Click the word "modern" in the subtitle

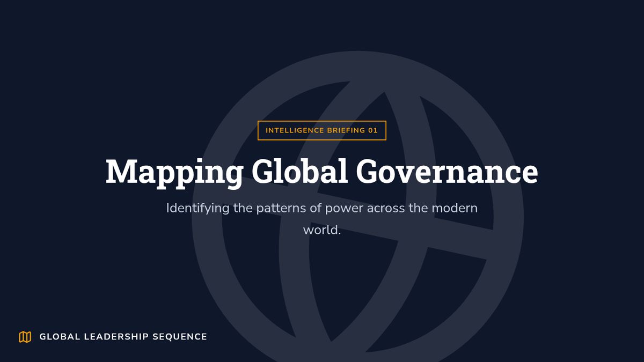point(454,208)
